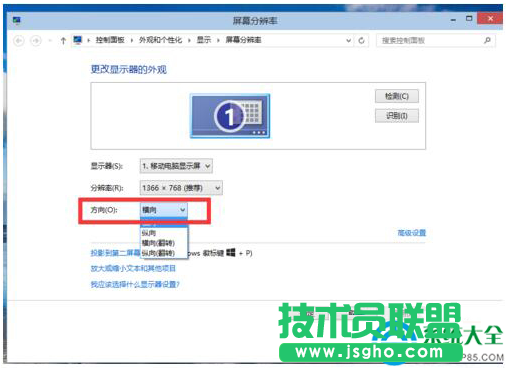Click the search magnifier icon
The height and width of the screenshot is (368, 506).
click(x=487, y=40)
